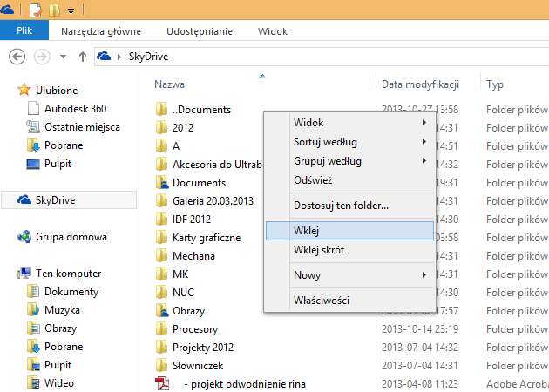The image size is (549, 392).
Task: Click the Ten komputer icon
Action: coord(24,273)
